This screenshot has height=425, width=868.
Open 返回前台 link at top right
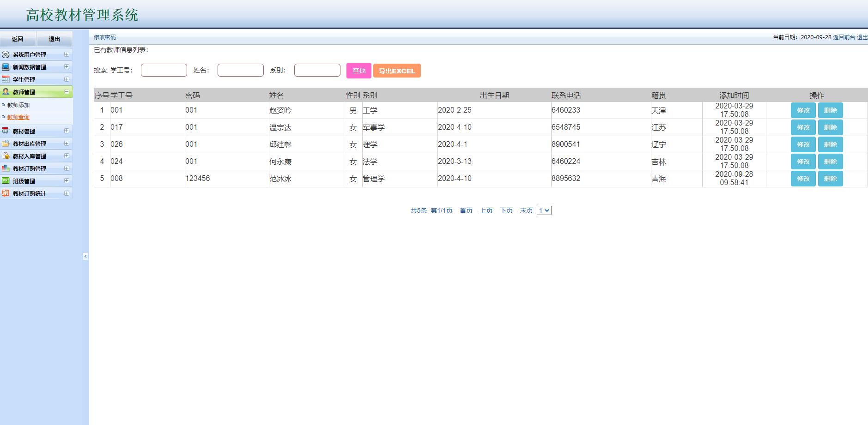click(842, 39)
